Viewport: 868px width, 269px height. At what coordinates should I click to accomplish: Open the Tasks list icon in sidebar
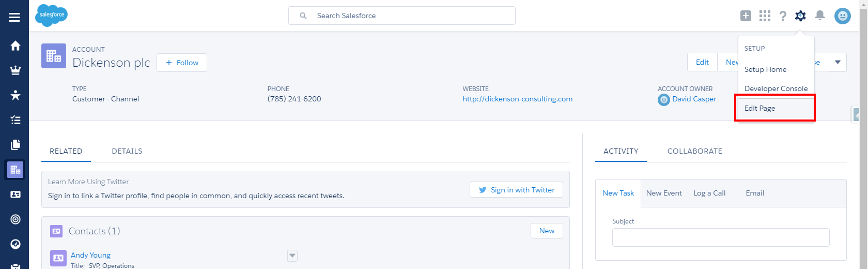[x=16, y=120]
